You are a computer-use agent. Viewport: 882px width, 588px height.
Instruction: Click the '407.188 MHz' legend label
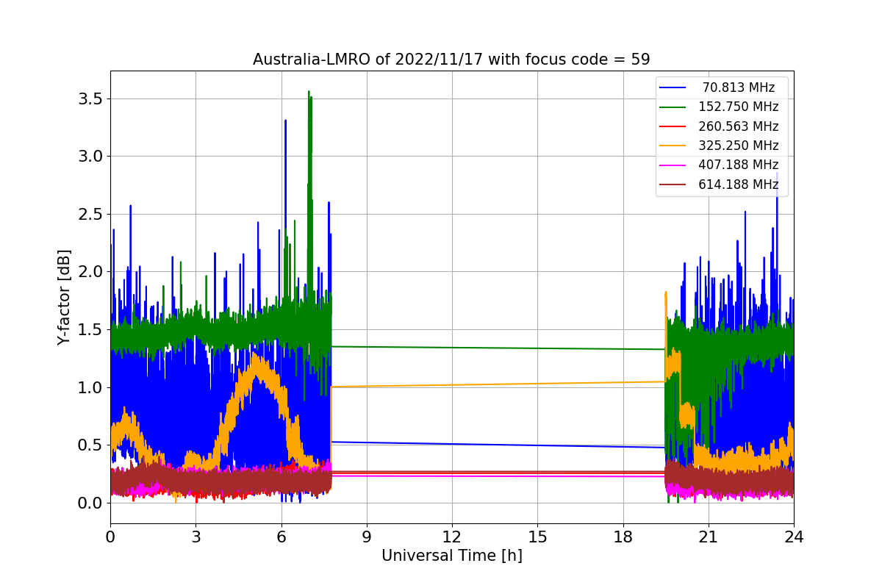pos(739,165)
